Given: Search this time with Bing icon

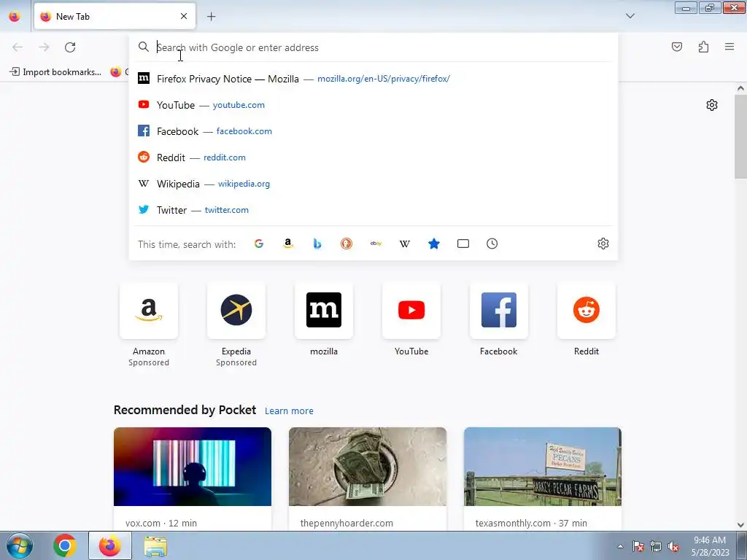Looking at the screenshot, I should pos(317,244).
